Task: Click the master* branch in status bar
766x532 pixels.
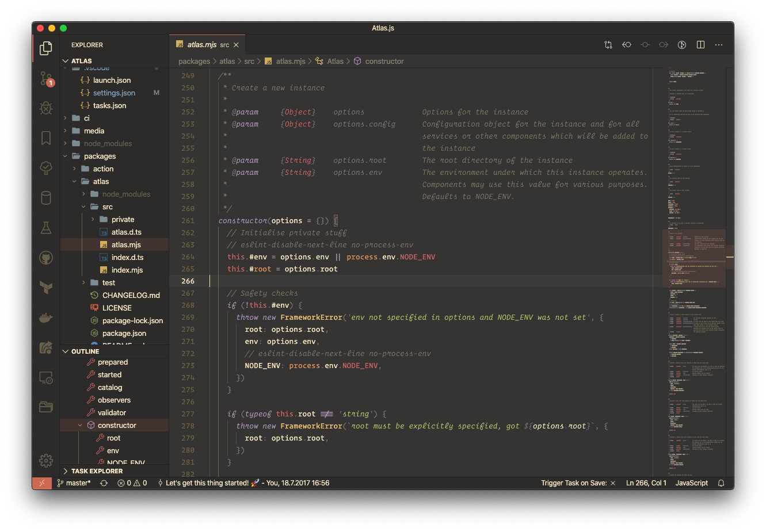Action: 74,483
